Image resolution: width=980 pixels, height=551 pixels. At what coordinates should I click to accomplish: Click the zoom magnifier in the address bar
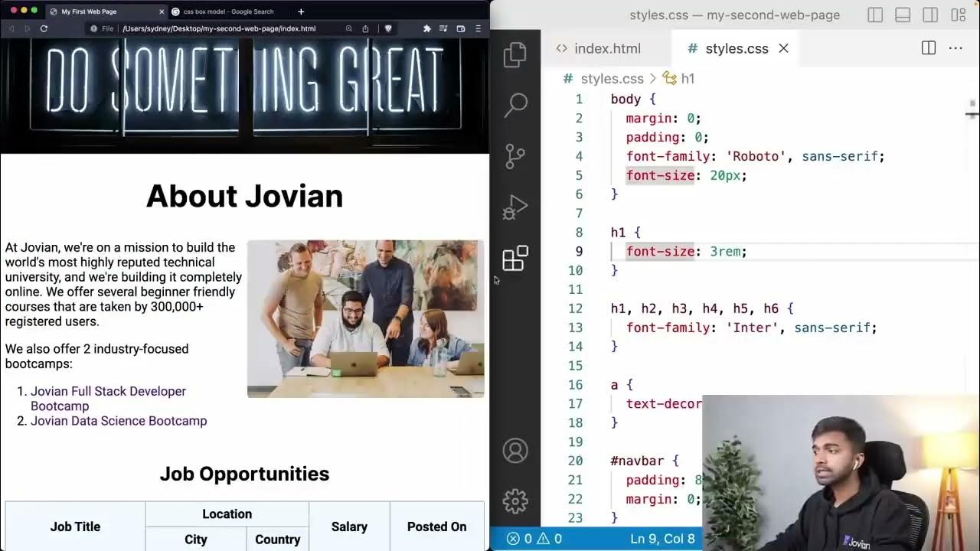[349, 28]
